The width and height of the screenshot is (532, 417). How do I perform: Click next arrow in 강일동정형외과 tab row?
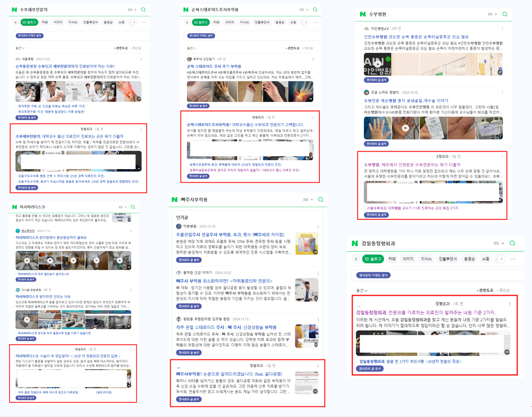(x=502, y=259)
